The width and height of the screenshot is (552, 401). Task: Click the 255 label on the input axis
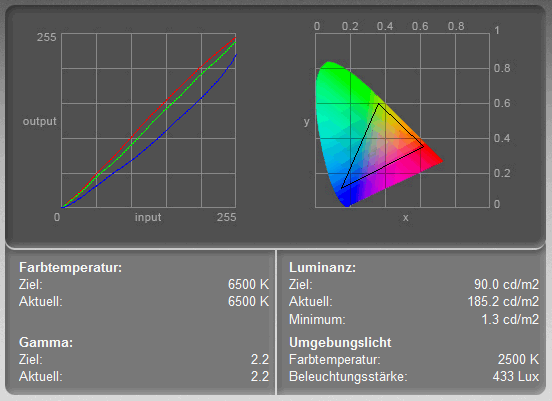pos(226,217)
